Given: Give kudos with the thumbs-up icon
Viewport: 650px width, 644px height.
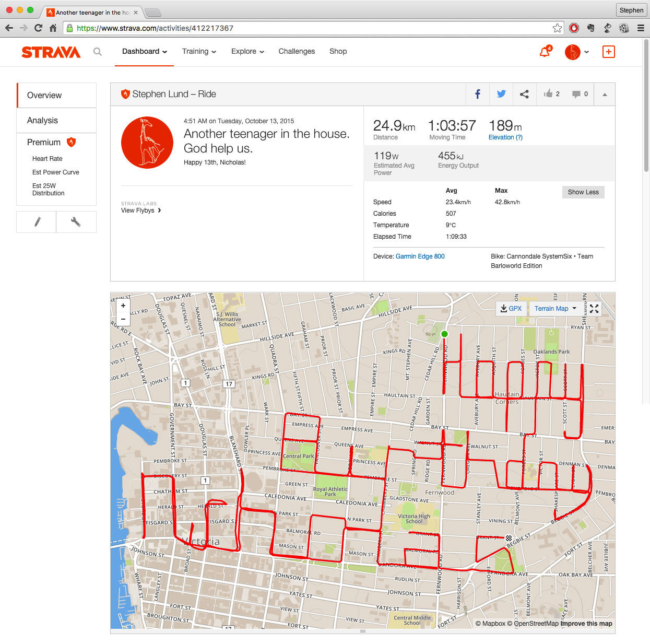Looking at the screenshot, I should pos(548,94).
